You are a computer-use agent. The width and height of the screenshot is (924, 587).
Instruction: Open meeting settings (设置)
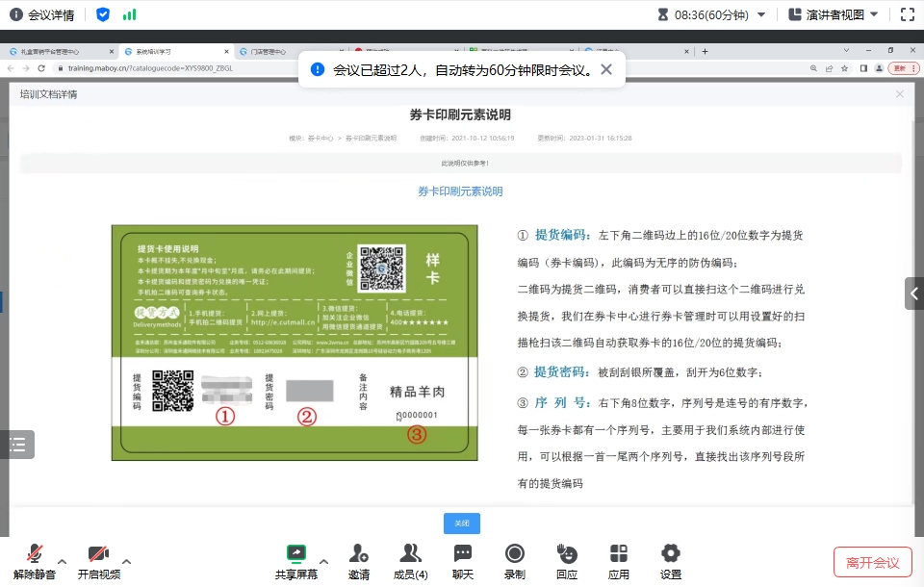(671, 553)
